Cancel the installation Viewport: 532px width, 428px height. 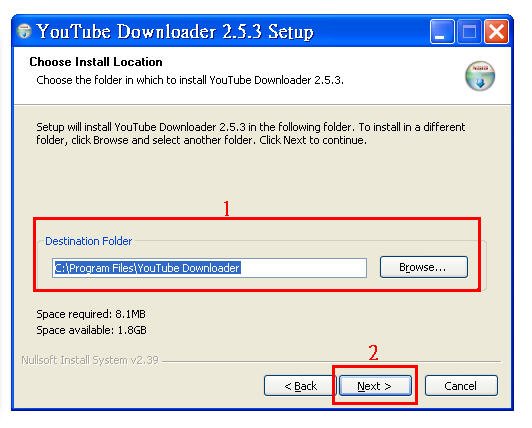point(461,386)
